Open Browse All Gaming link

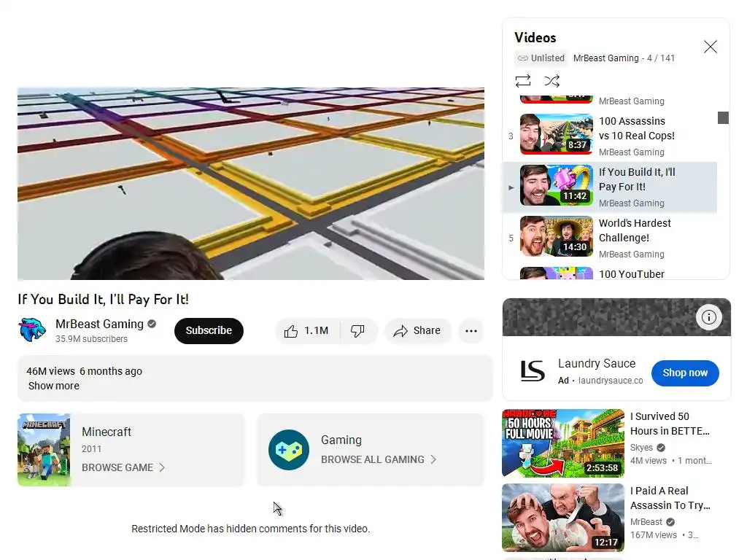[x=379, y=459]
